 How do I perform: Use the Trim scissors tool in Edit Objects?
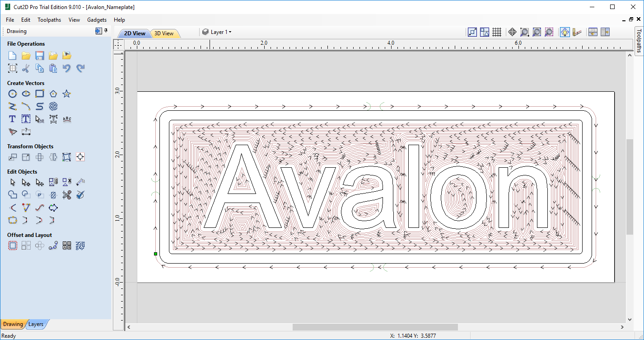click(x=66, y=195)
